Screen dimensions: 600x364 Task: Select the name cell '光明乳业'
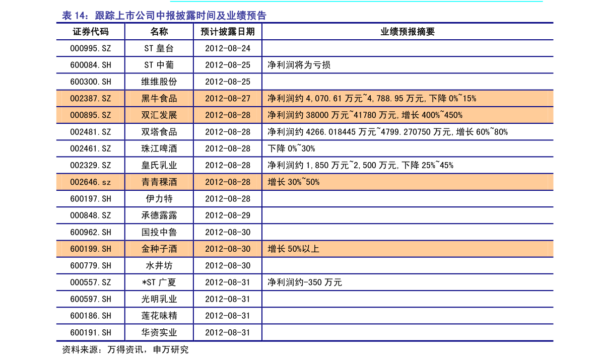pyautogui.click(x=159, y=300)
